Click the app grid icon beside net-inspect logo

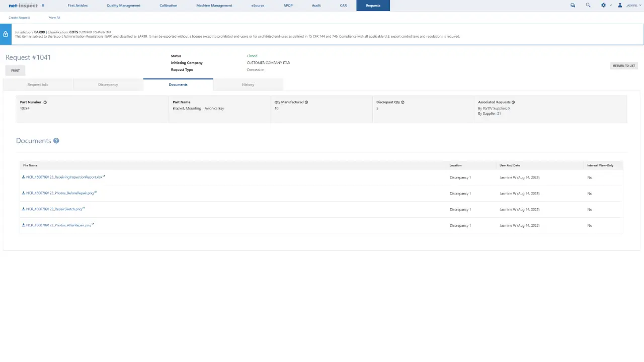pyautogui.click(x=43, y=6)
